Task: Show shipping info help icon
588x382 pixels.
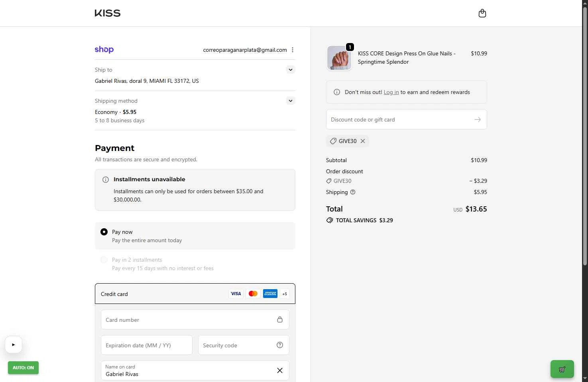Action: (353, 192)
